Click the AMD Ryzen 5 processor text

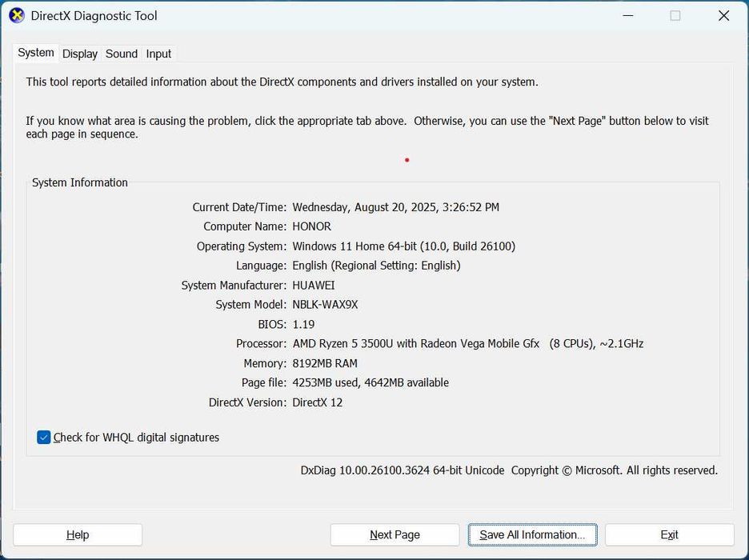point(467,343)
